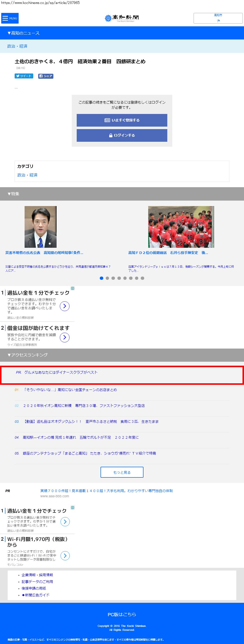Open 政治・経済 category in light-blue bar

click(17, 46)
